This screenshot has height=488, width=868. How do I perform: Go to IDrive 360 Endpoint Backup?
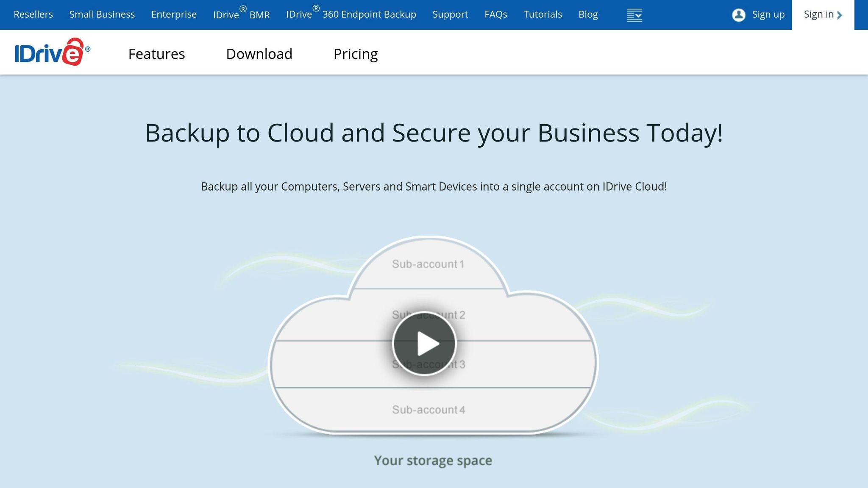[x=351, y=14]
